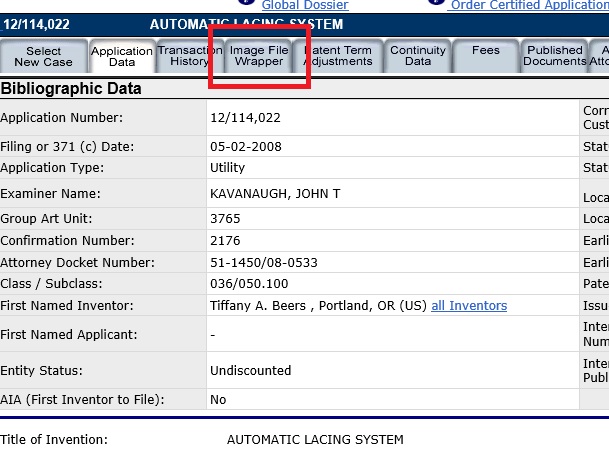The width and height of the screenshot is (609, 459).
Task: Open the Patent Term Adjustments tab
Action: coord(338,56)
